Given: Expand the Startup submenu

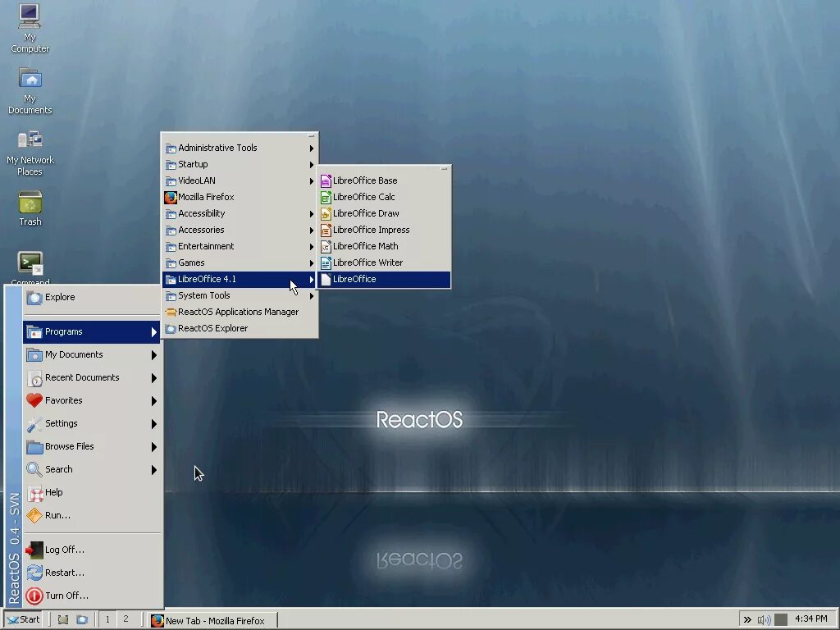Looking at the screenshot, I should tap(240, 164).
